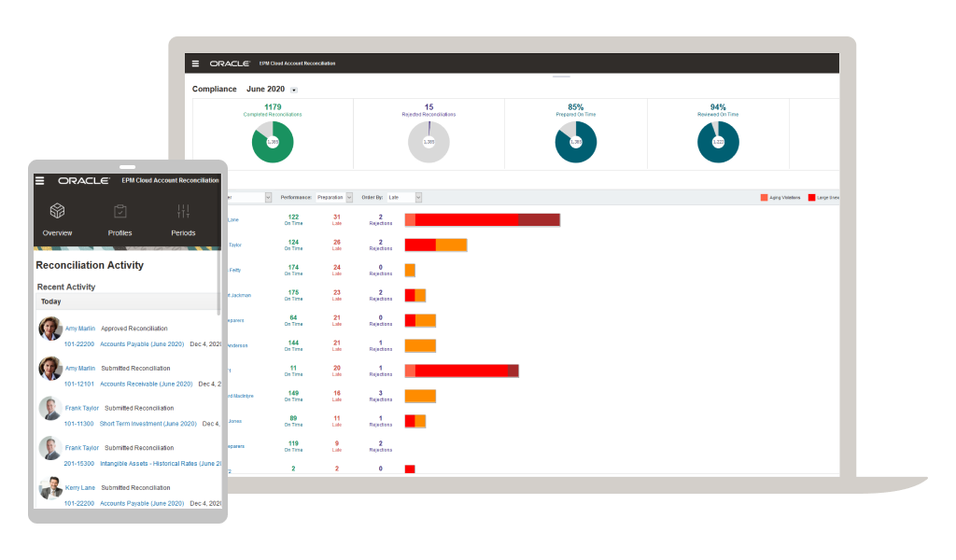The image size is (956, 560).
Task: Tap the Overview cube icon
Action: 57,212
